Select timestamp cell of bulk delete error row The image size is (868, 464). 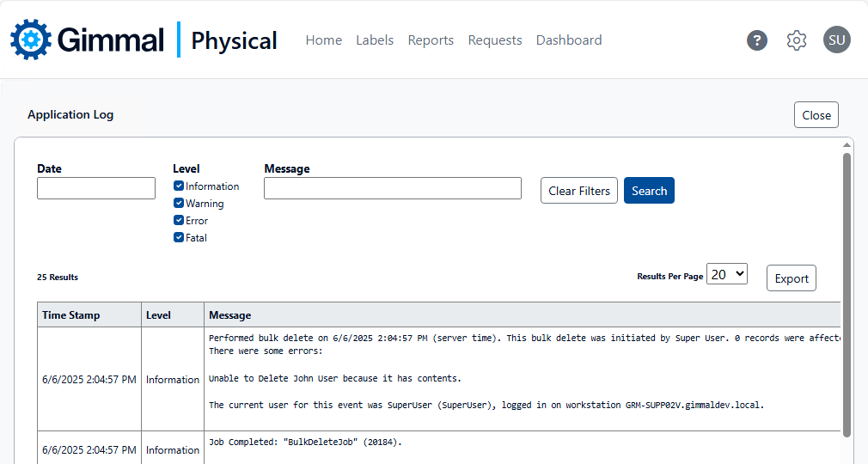(89, 379)
